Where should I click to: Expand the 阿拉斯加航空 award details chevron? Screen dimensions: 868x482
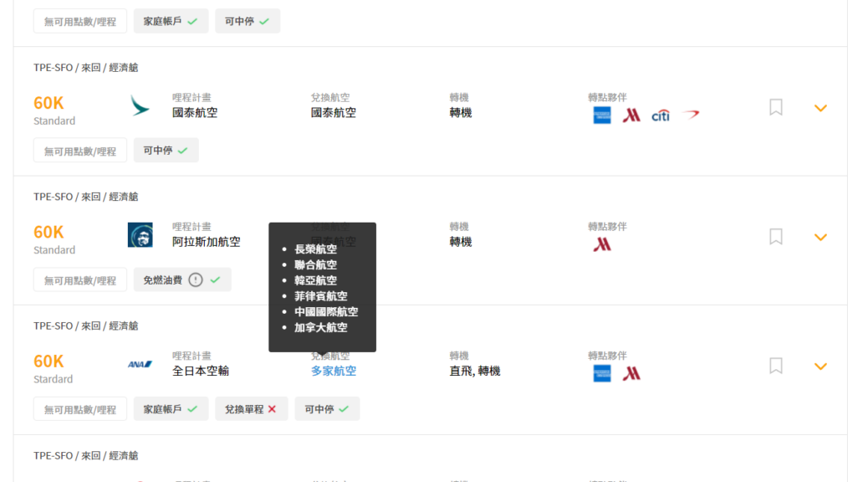pyautogui.click(x=820, y=237)
